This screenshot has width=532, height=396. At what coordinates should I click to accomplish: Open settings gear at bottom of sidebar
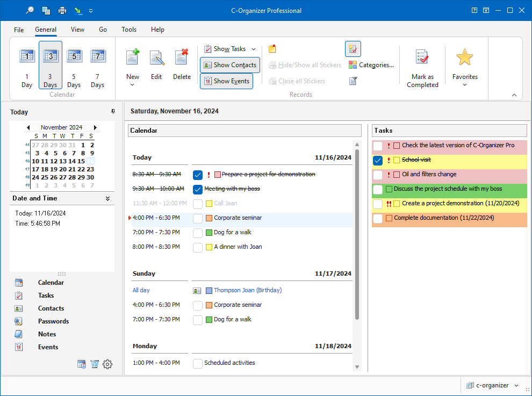(107, 364)
